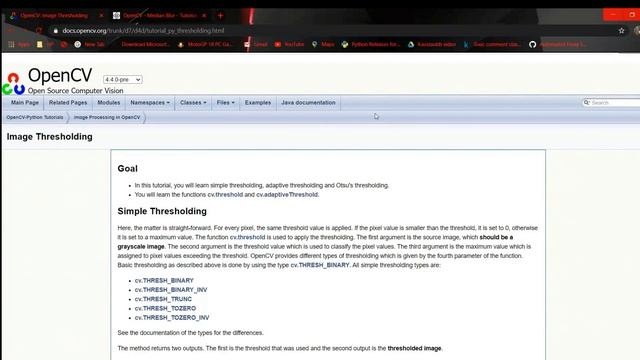Open the cv.THRESH_TOZERO list link
Viewport: 640px width, 360px height.
[165, 308]
